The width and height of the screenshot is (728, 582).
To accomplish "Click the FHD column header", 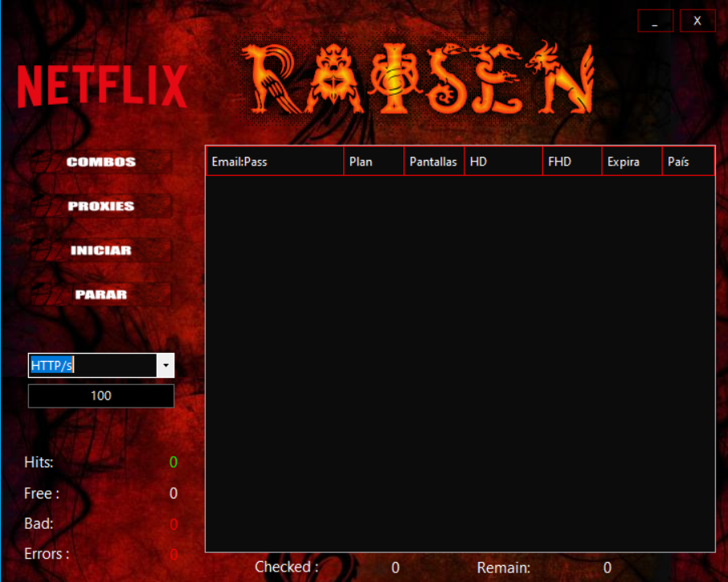I will pos(572,162).
